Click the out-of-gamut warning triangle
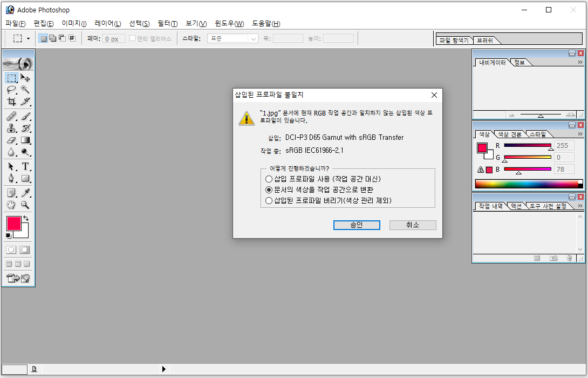 [480, 170]
